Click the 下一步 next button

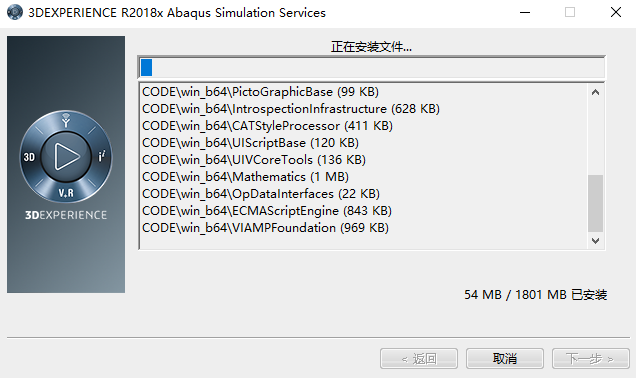(x=591, y=359)
